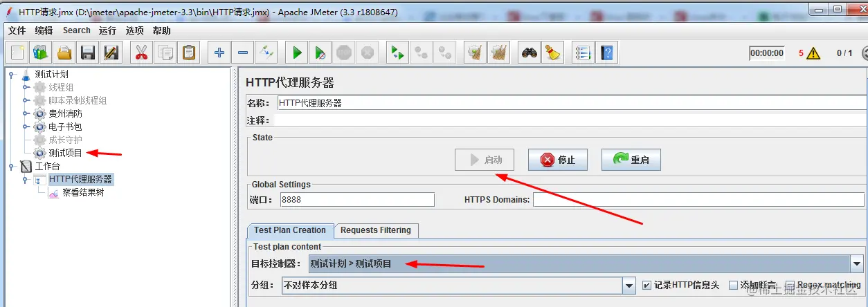Open Help with the question mark icon

[x=607, y=53]
